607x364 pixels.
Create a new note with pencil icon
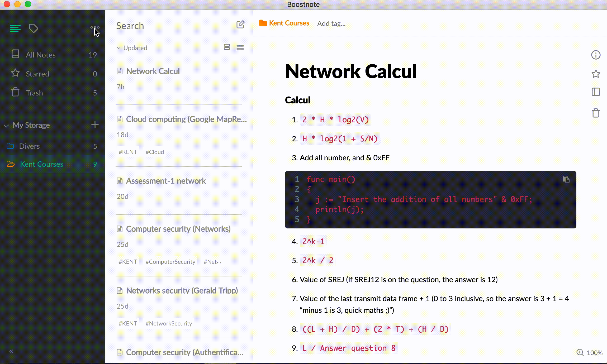240,25
